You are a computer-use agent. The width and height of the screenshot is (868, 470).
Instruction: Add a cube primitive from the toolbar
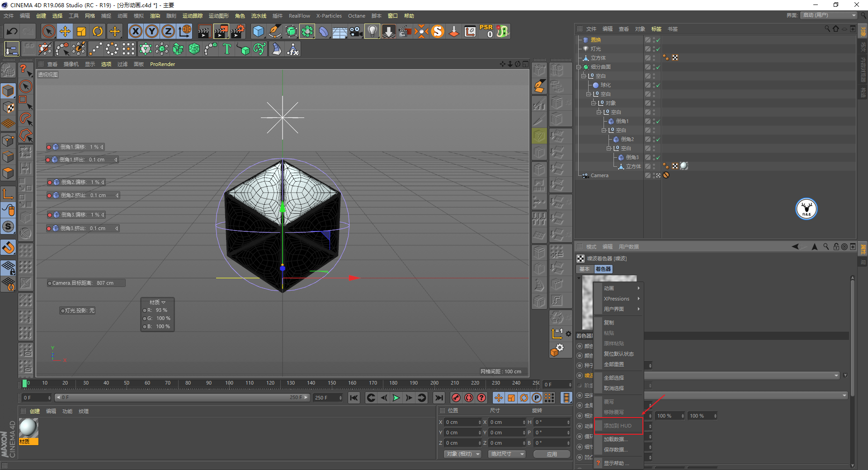(258, 31)
